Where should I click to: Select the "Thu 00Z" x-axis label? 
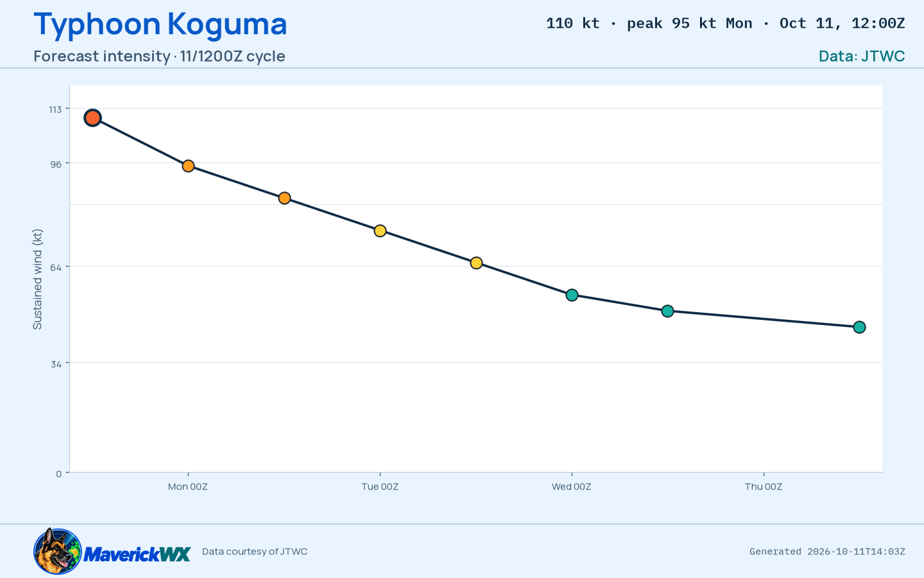pyautogui.click(x=764, y=487)
